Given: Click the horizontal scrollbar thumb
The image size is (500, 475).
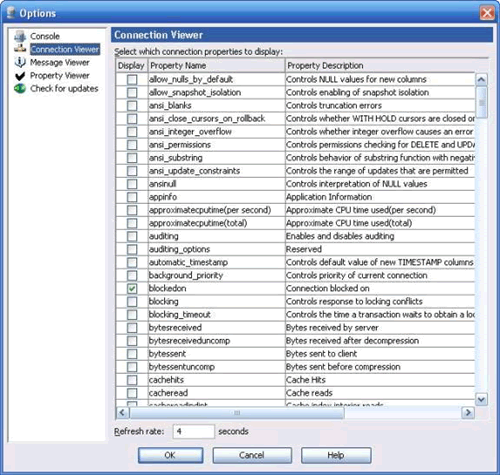Looking at the screenshot, I should tap(237, 413).
